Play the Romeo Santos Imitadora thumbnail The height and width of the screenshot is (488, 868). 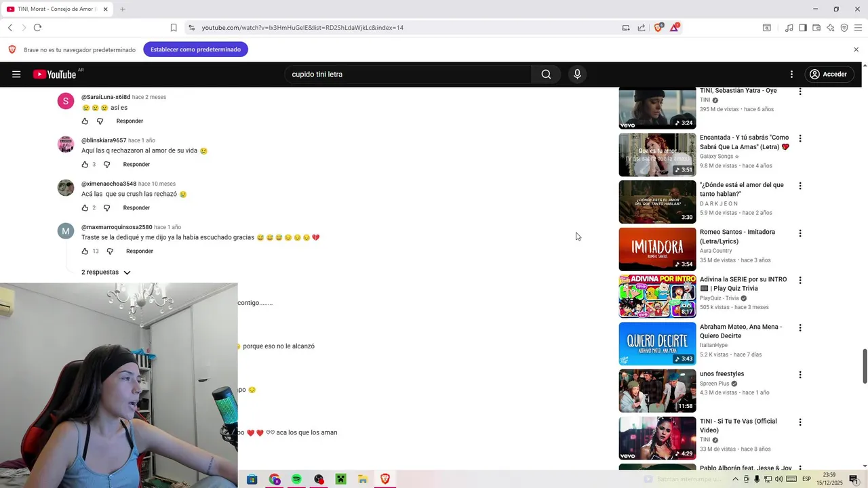657,249
